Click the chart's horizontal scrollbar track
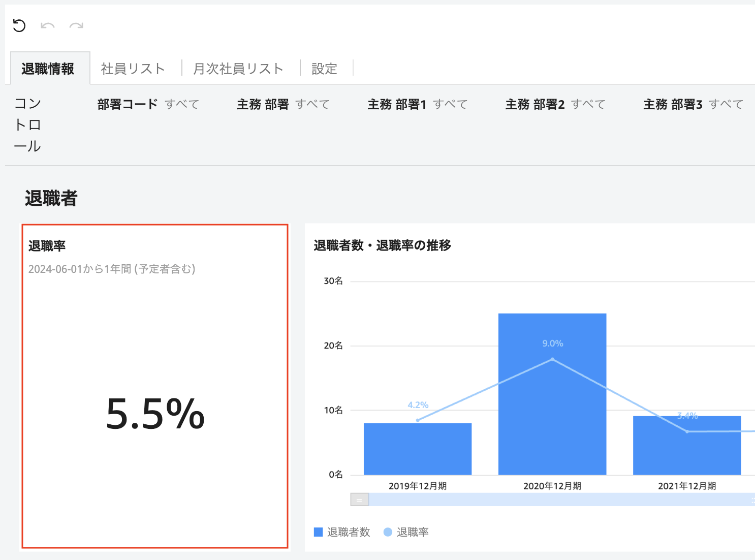Screen dimensions: 755x560 tap(559, 500)
